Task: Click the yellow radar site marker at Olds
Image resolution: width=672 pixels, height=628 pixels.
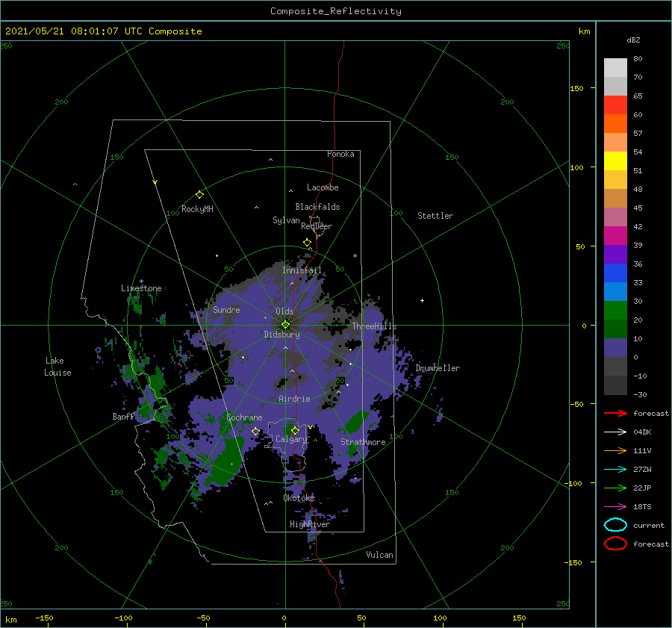Action: [x=285, y=325]
